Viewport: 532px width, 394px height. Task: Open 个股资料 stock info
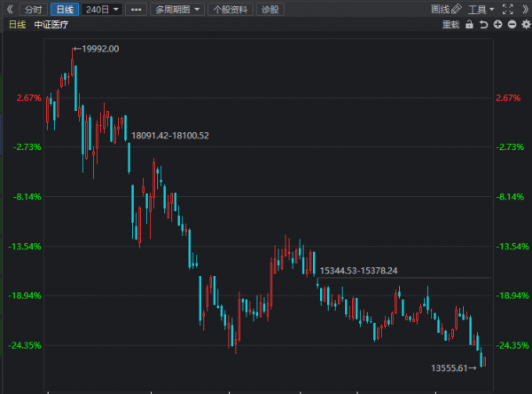[231, 9]
